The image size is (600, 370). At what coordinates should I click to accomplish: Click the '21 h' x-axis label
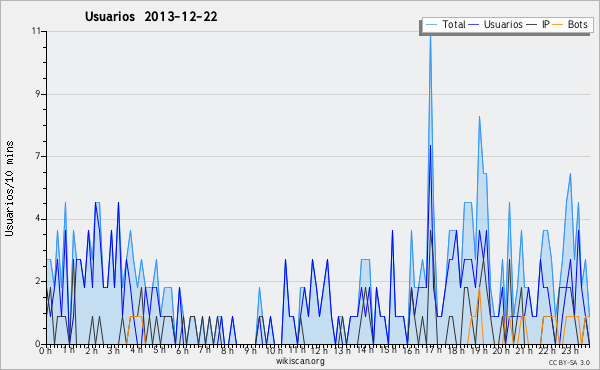tap(524, 350)
